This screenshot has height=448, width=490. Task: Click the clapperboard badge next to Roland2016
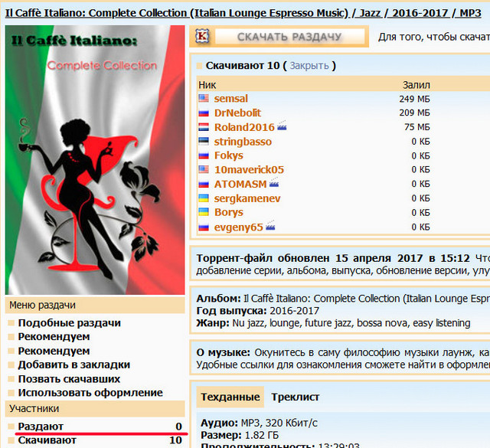pos(282,126)
